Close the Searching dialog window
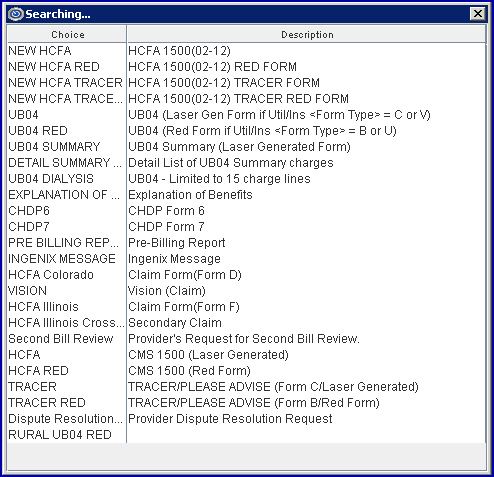Viewport: 494px width, 477px height. point(478,14)
